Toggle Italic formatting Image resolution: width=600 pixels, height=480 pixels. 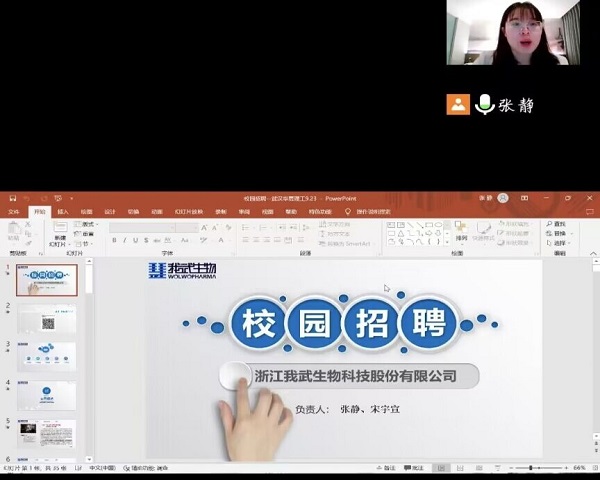[125, 240]
